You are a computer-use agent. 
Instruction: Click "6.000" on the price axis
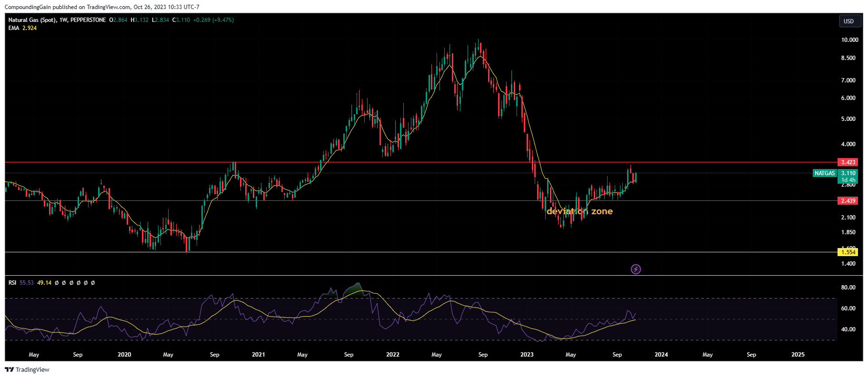pyautogui.click(x=848, y=98)
